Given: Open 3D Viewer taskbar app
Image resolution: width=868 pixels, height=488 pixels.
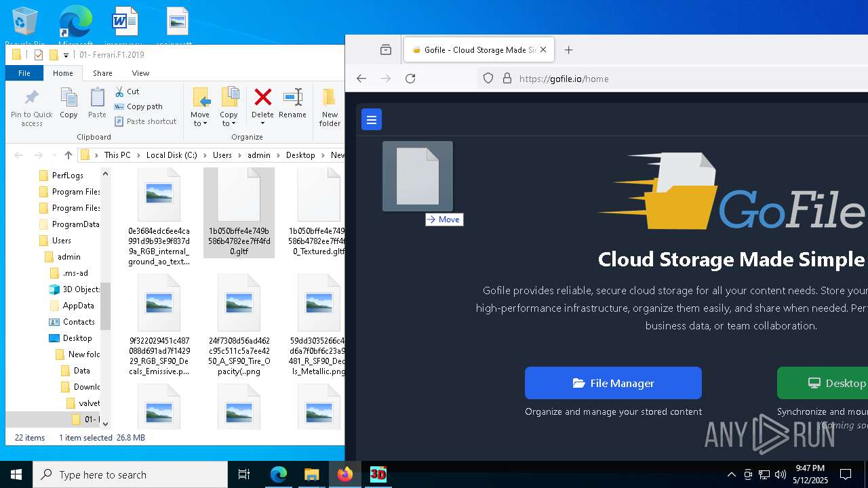Looking at the screenshot, I should tap(378, 474).
